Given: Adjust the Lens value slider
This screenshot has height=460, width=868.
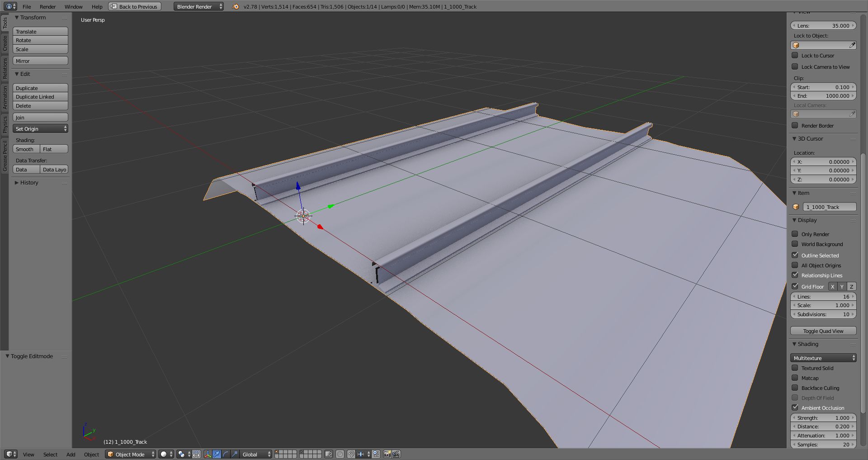Looking at the screenshot, I should (x=823, y=26).
